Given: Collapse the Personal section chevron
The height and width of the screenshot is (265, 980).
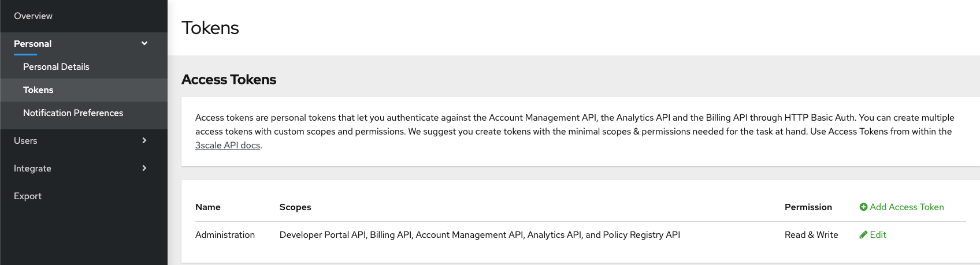Looking at the screenshot, I should tap(144, 43).
